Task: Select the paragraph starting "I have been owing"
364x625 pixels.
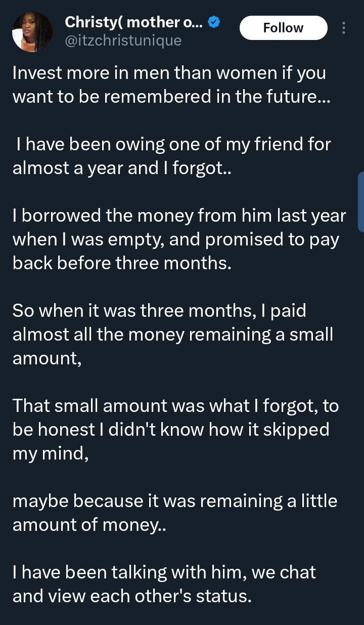Action: point(171,156)
